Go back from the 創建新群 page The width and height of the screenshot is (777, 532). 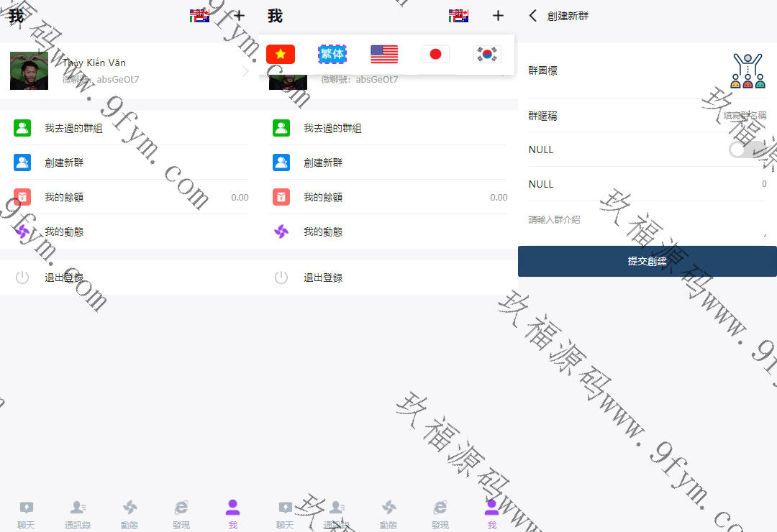click(x=533, y=16)
